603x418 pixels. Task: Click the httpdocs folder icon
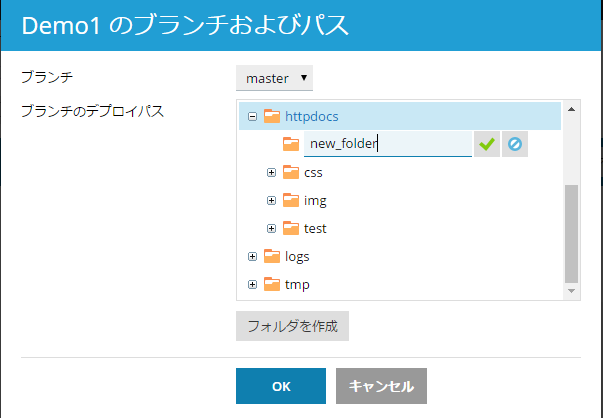coord(271,116)
